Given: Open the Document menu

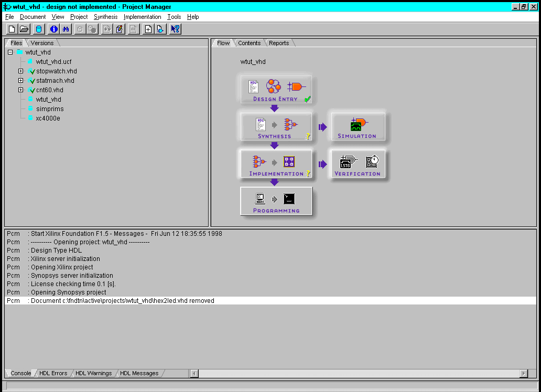Looking at the screenshot, I should 33,17.
